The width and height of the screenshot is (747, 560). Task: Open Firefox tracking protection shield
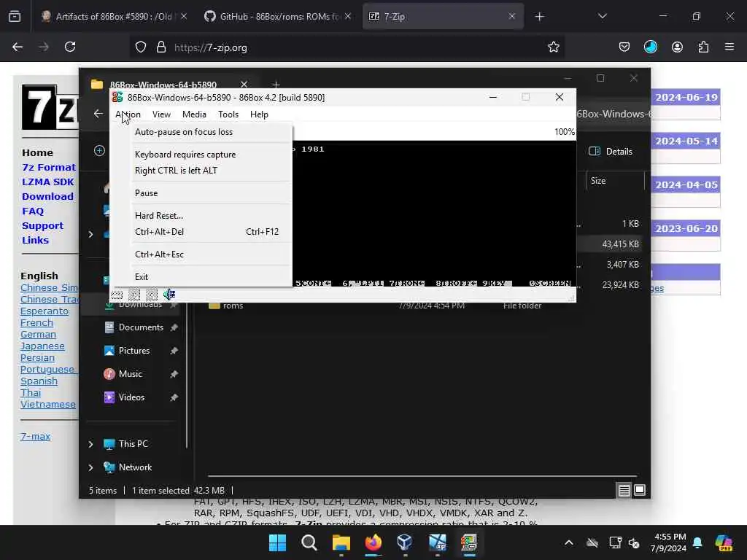click(141, 47)
